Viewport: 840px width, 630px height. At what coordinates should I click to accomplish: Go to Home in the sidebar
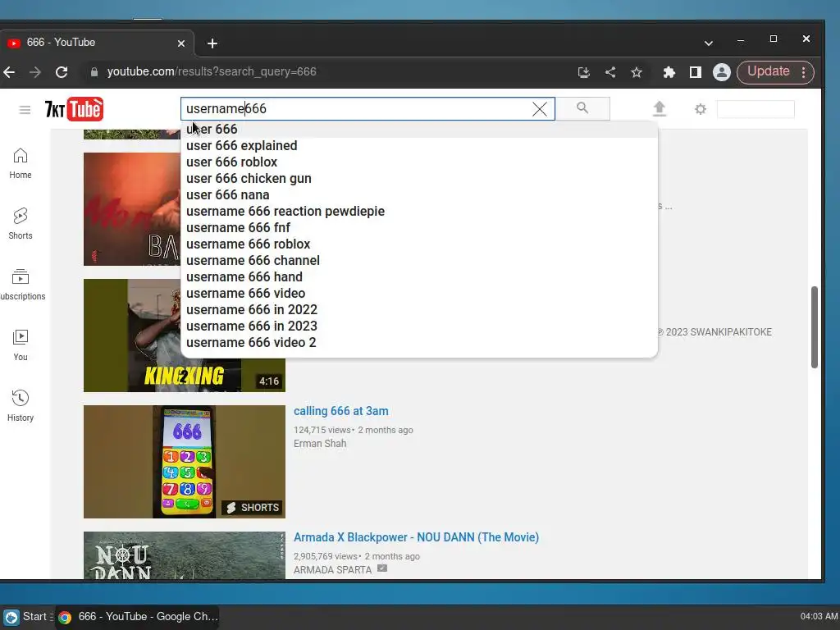coord(21,163)
